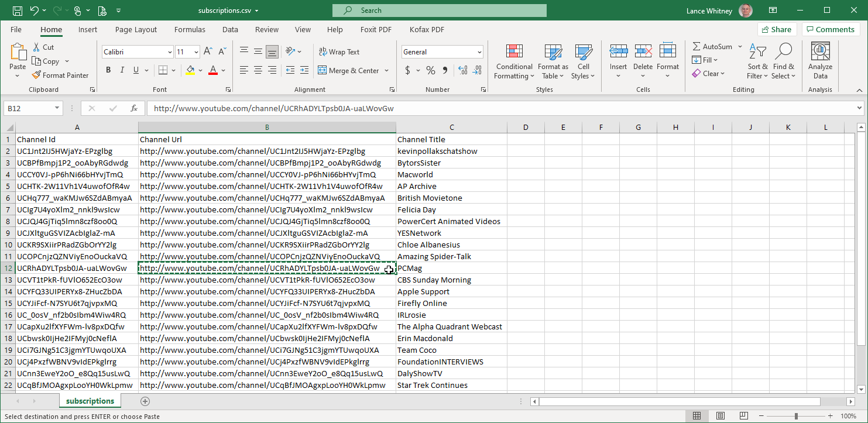Image resolution: width=868 pixels, height=423 pixels.
Task: Open Cell Styles gallery
Action: point(583,61)
